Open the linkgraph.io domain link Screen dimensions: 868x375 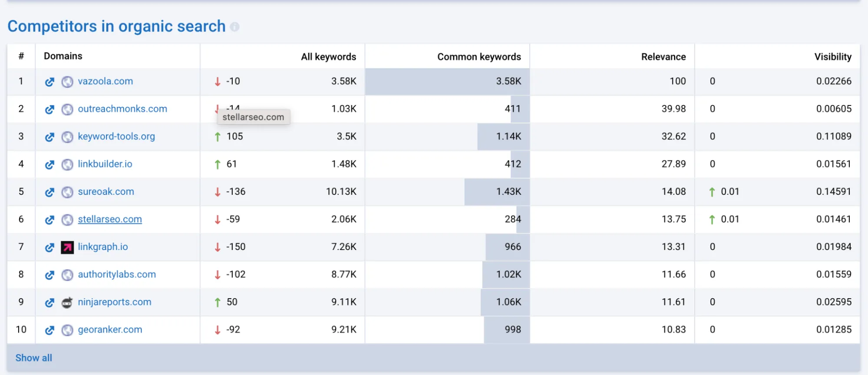(x=103, y=247)
